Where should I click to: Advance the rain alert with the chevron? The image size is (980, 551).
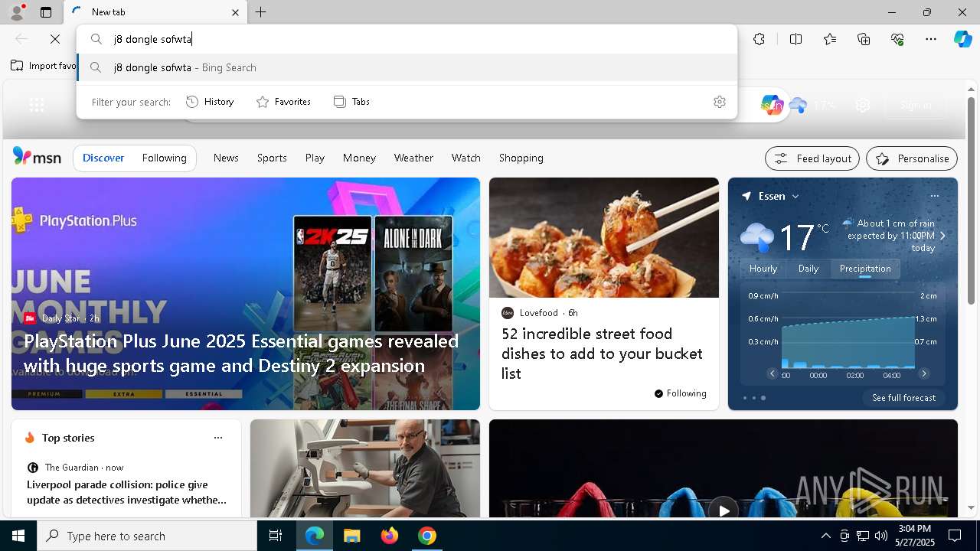942,236
